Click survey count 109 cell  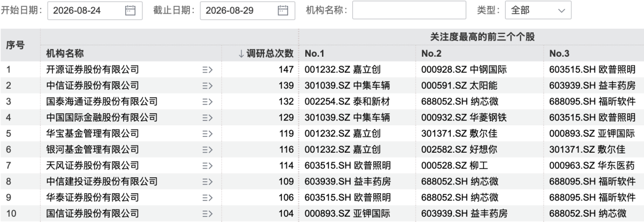(x=286, y=181)
